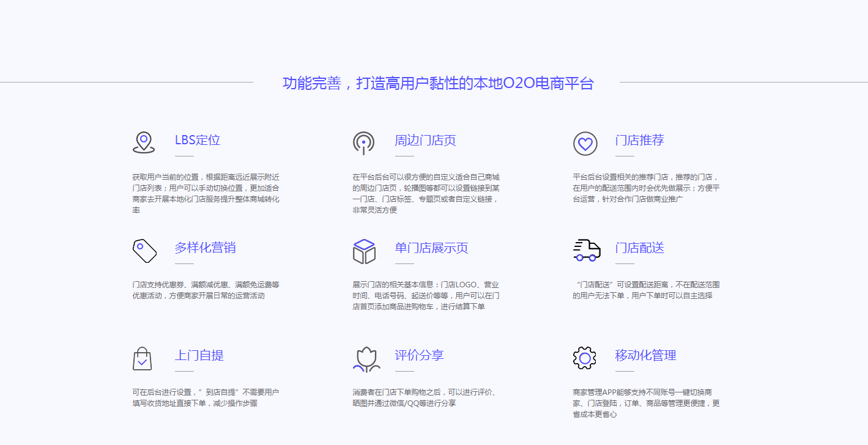Click the 多样化营销 price tag icon
868x445 pixels.
[x=144, y=251]
